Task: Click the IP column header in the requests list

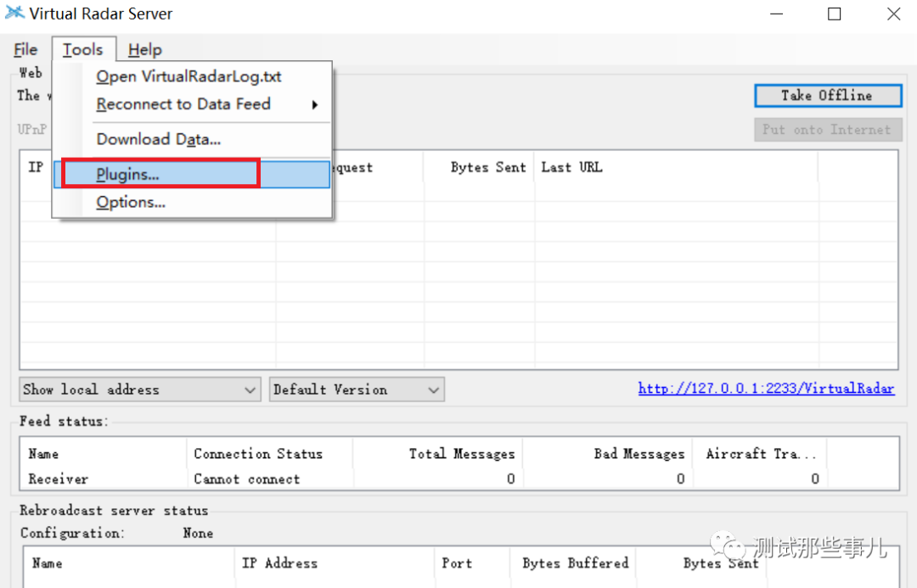Action: tap(37, 167)
